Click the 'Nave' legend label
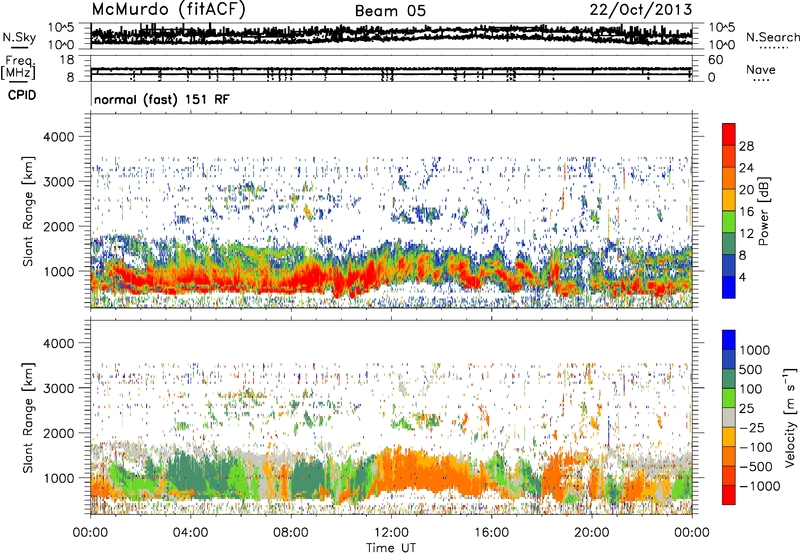The width and height of the screenshot is (800, 554). click(761, 70)
